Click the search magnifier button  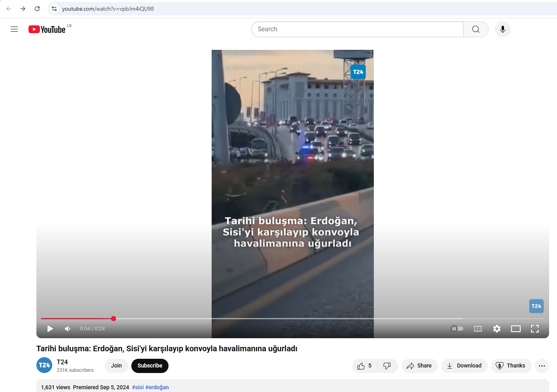(476, 29)
